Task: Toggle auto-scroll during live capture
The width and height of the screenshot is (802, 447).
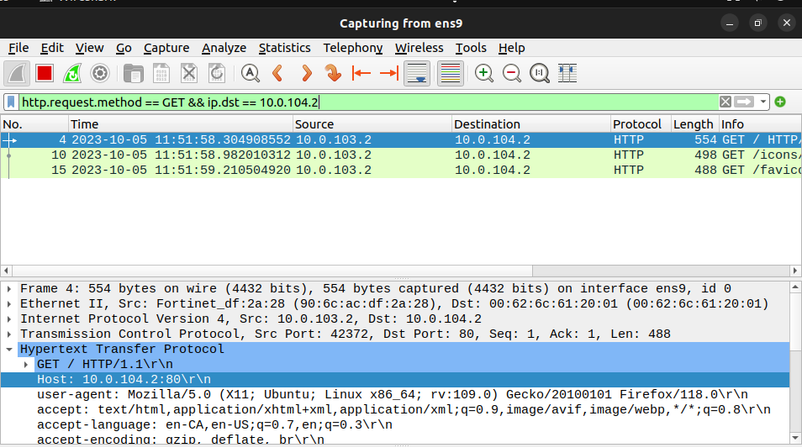Action: [x=417, y=74]
